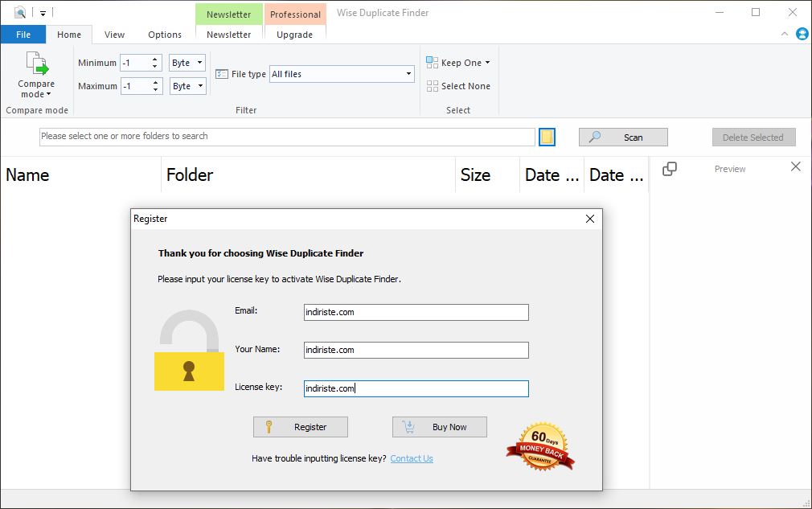Click the License key input field
This screenshot has width=812, height=509.
pos(416,389)
